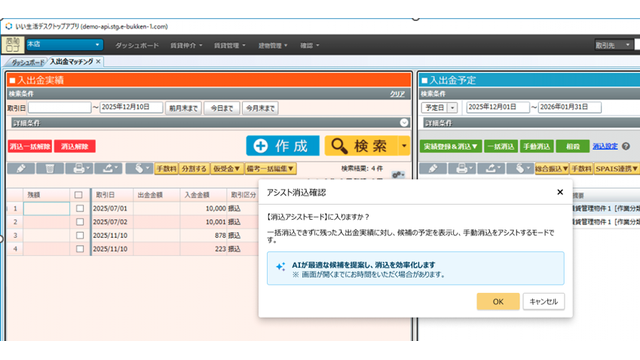
Task: Click the 前月末まで button
Action: (183, 108)
